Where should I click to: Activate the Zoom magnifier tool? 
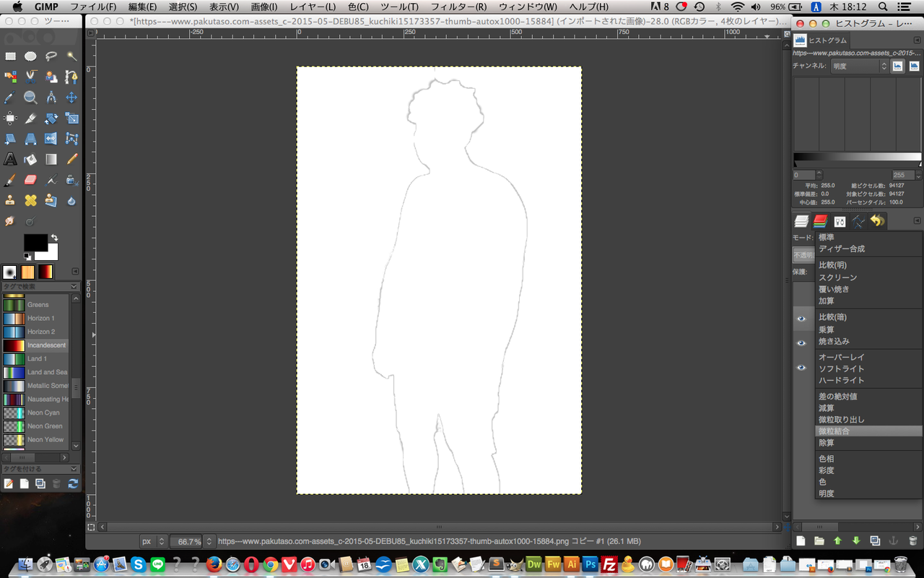click(x=30, y=98)
